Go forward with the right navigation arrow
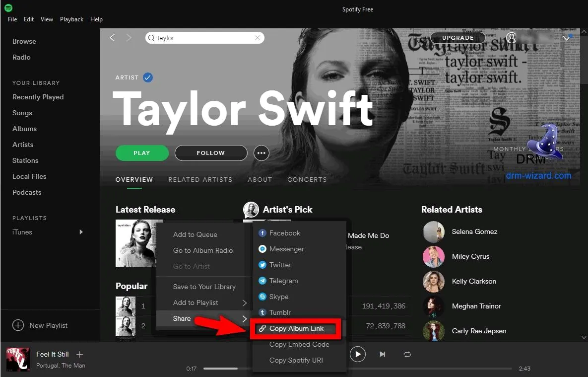Image resolution: width=588 pixels, height=377 pixels. [x=129, y=38]
